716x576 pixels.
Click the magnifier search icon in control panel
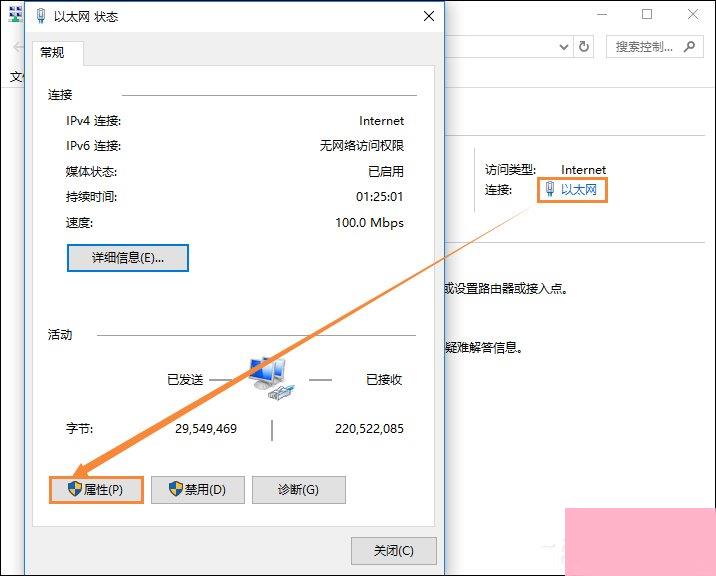tap(690, 47)
